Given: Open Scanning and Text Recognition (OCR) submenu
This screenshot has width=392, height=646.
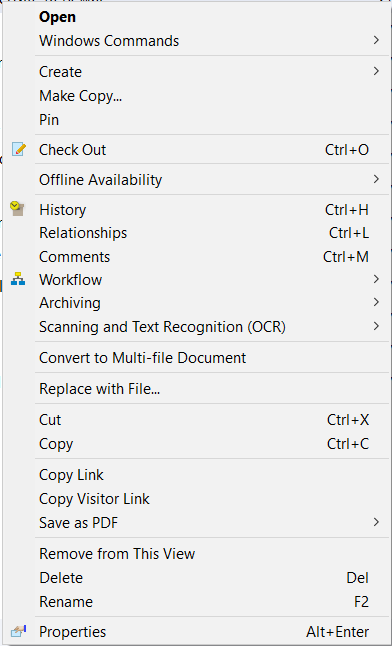Looking at the screenshot, I should [x=196, y=327].
